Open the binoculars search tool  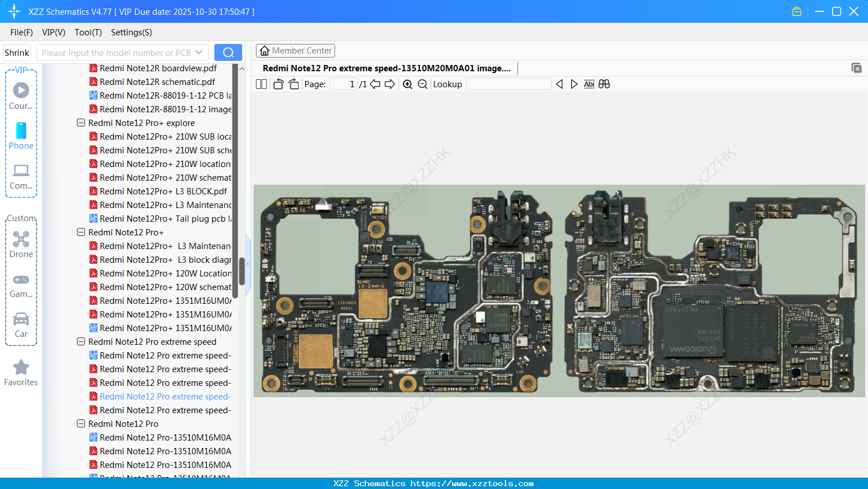pyautogui.click(x=604, y=84)
